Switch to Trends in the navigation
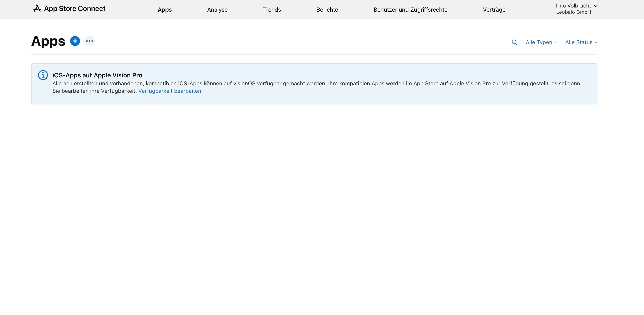The image size is (644, 315). tap(272, 10)
